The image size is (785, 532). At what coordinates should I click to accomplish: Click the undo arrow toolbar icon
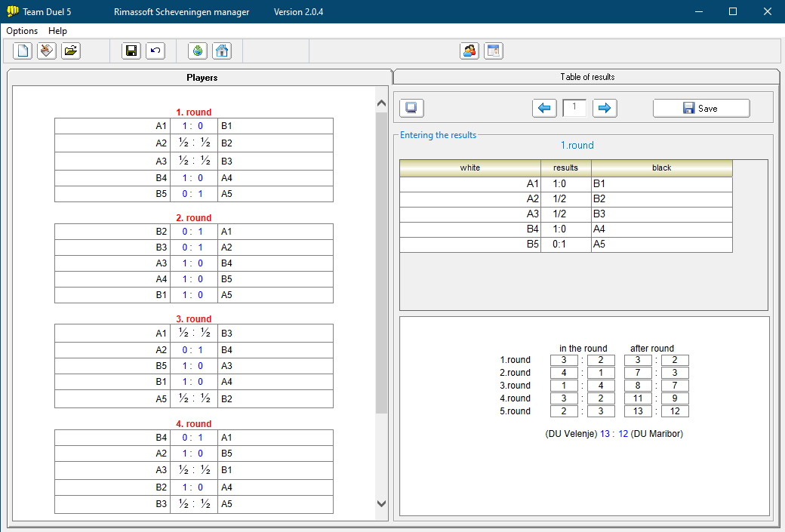point(155,51)
